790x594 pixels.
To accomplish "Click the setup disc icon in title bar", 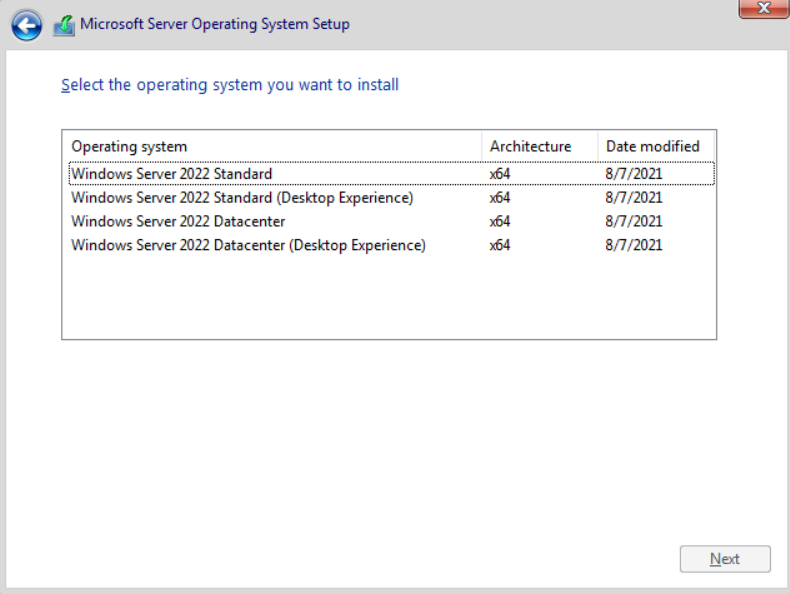I will pos(64,25).
